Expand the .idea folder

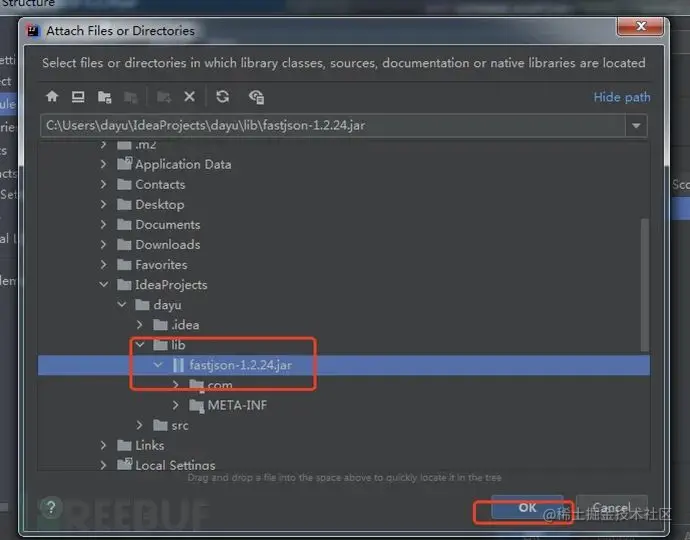(x=139, y=325)
